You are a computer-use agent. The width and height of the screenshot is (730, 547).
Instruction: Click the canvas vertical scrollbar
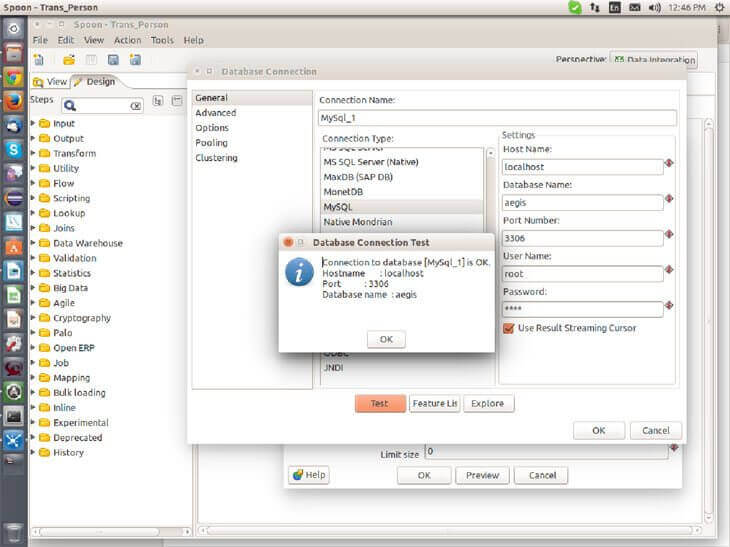click(709, 321)
